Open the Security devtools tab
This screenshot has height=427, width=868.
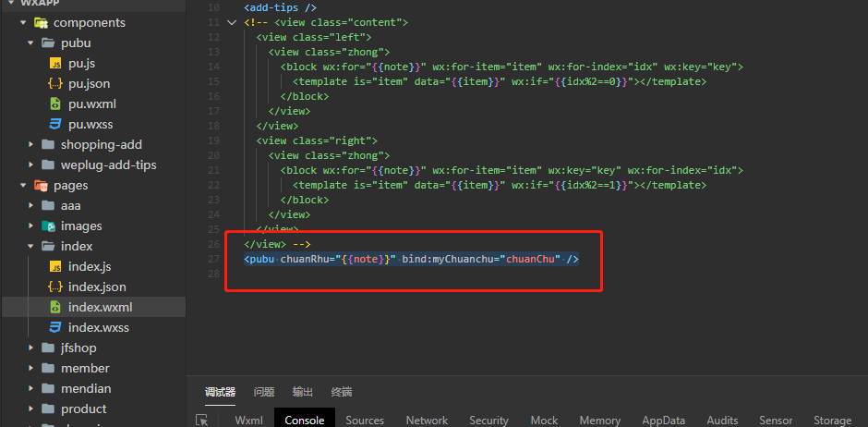point(488,421)
